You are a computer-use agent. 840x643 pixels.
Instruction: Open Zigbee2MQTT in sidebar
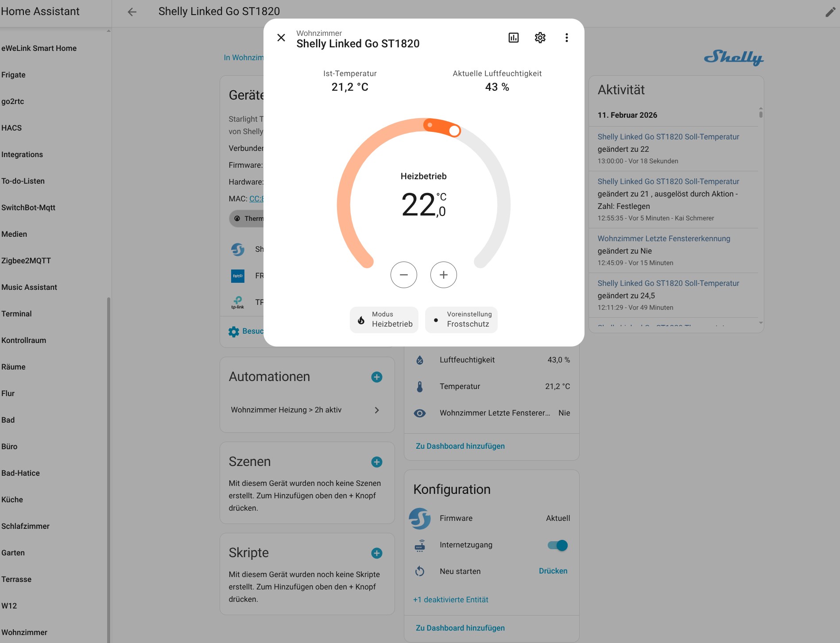[26, 261]
